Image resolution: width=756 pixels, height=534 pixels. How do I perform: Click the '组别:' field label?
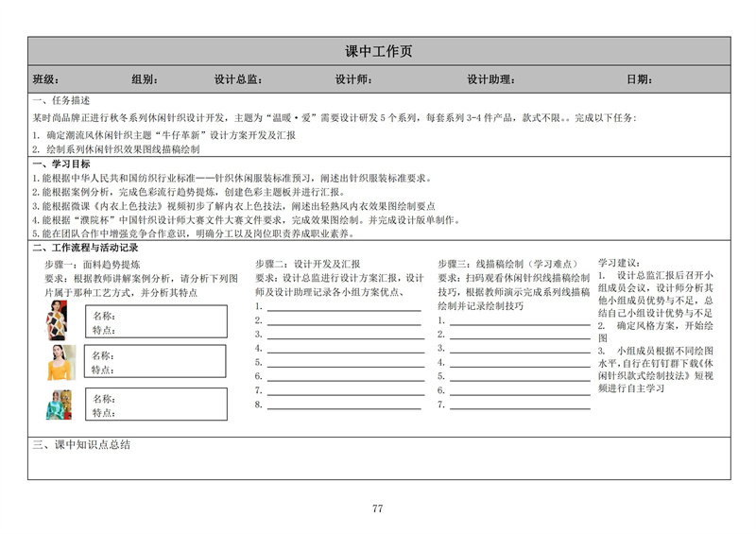(x=145, y=79)
